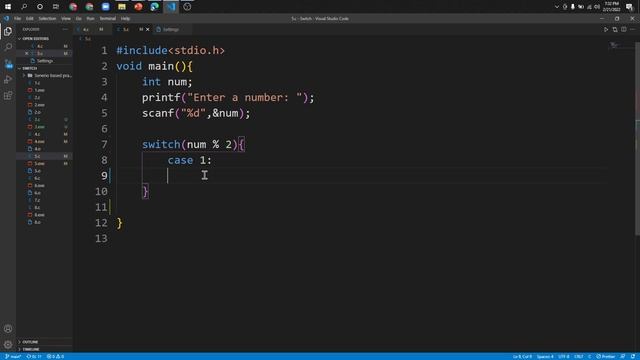Open the Run menu
The width and height of the screenshot is (640, 360).
coord(90,18)
